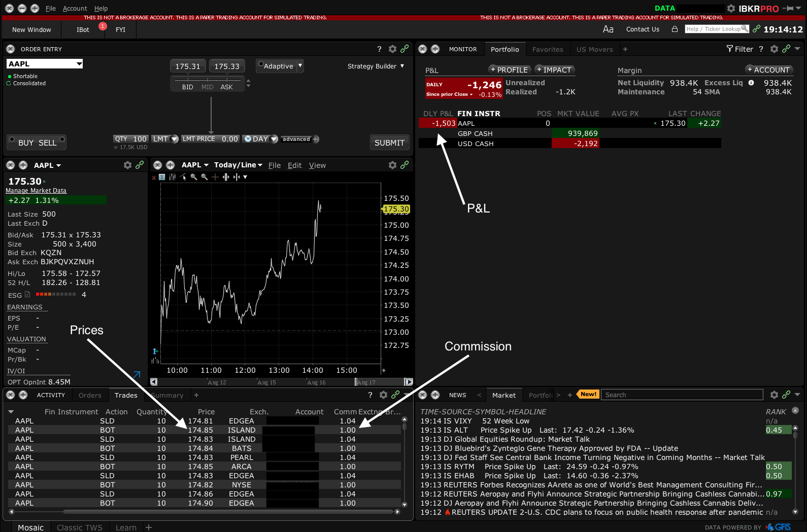The image size is (807, 532).
Task: Open Activity panel gear settings
Action: 383,395
